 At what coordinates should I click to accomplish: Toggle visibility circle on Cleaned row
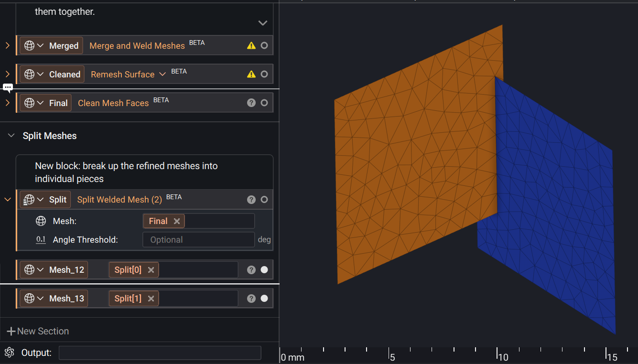(264, 74)
